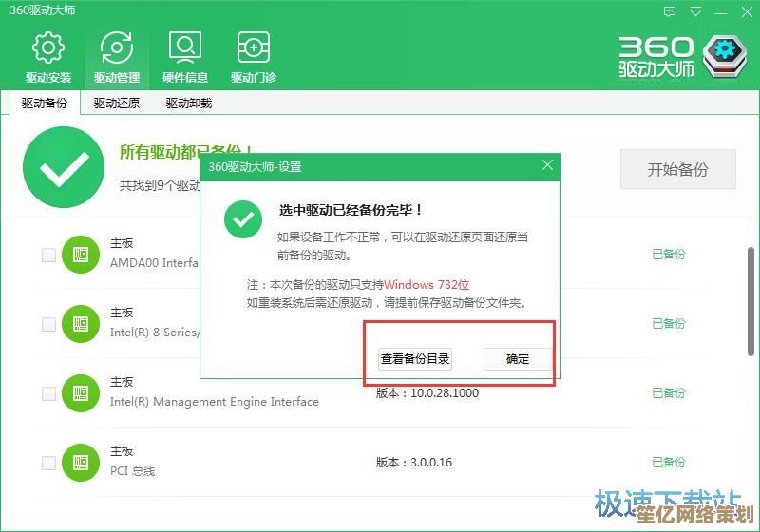Click the green checkmark in the dialog
The image size is (760, 532).
point(243,219)
